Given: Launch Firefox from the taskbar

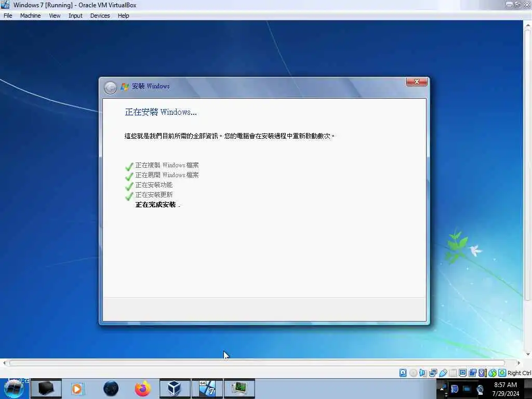Looking at the screenshot, I should [143, 389].
